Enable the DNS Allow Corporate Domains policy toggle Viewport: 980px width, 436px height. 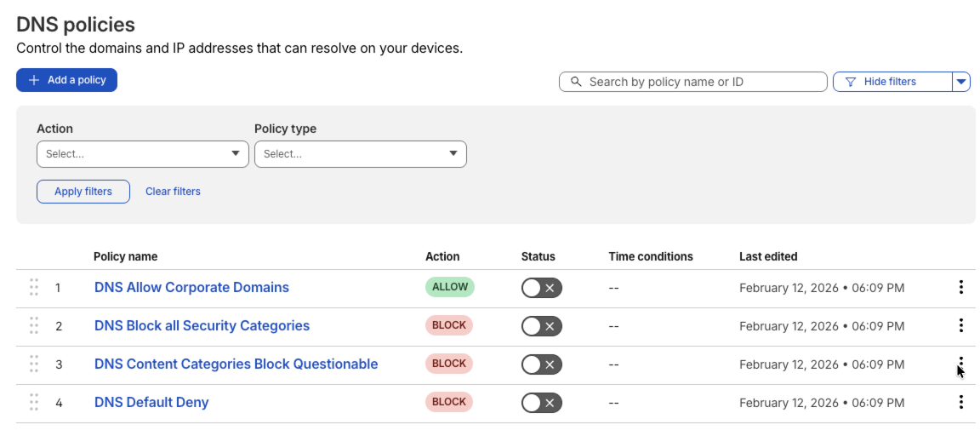(x=541, y=288)
